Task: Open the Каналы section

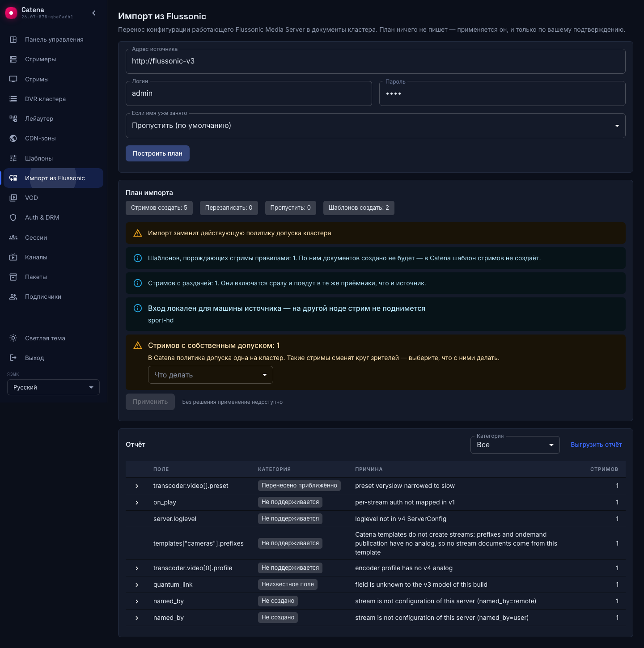Action: point(53,257)
